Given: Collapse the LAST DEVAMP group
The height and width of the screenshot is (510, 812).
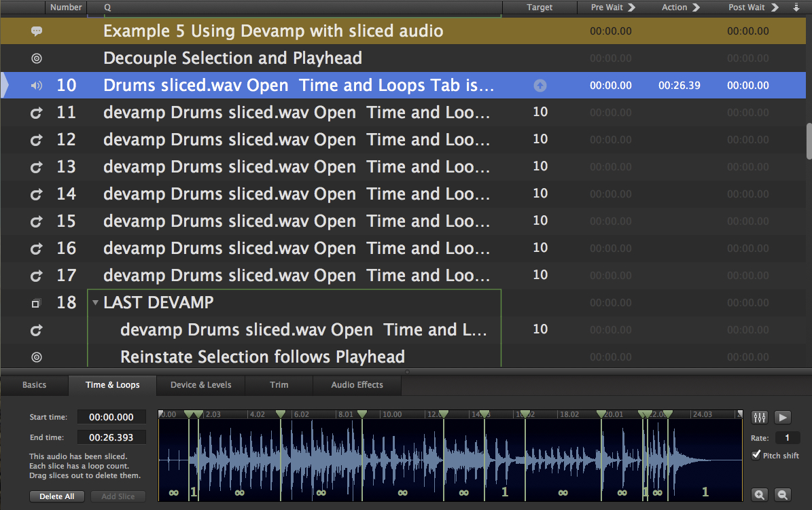Looking at the screenshot, I should [96, 303].
